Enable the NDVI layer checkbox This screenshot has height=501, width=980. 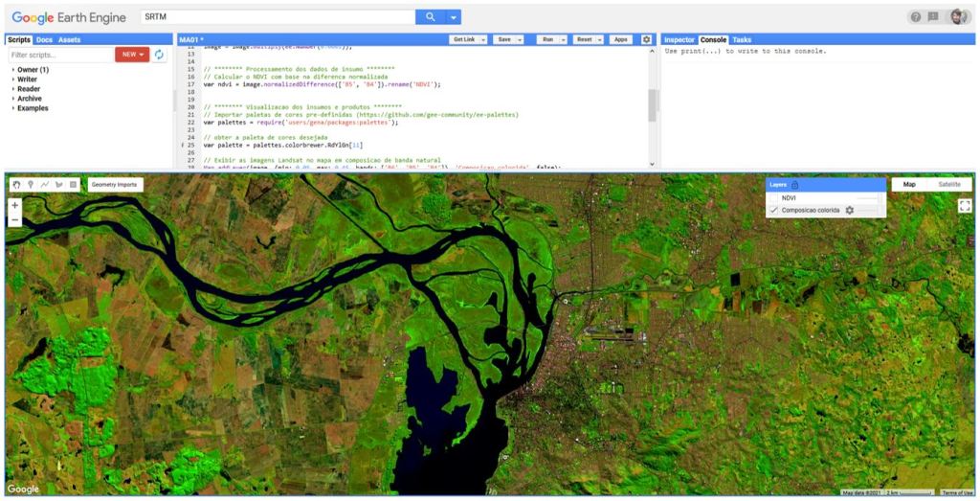point(773,197)
